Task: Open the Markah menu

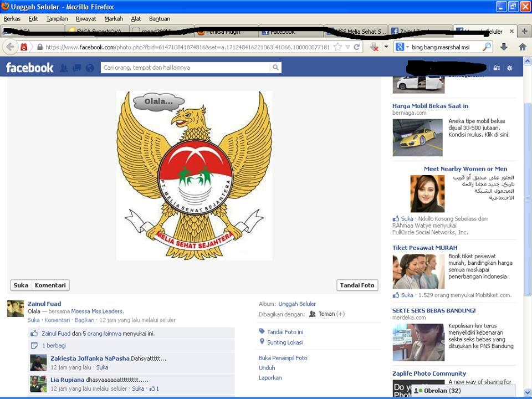Action: point(113,19)
